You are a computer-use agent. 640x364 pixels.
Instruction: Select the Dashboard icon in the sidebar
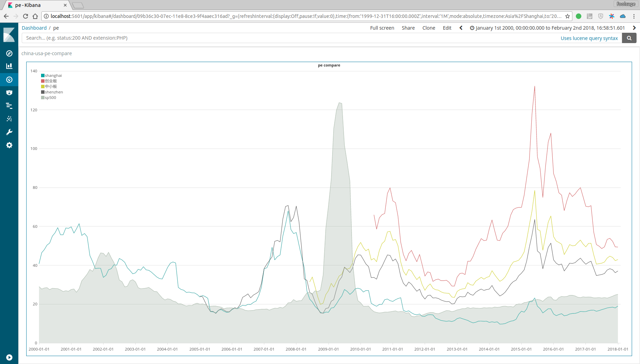point(9,80)
